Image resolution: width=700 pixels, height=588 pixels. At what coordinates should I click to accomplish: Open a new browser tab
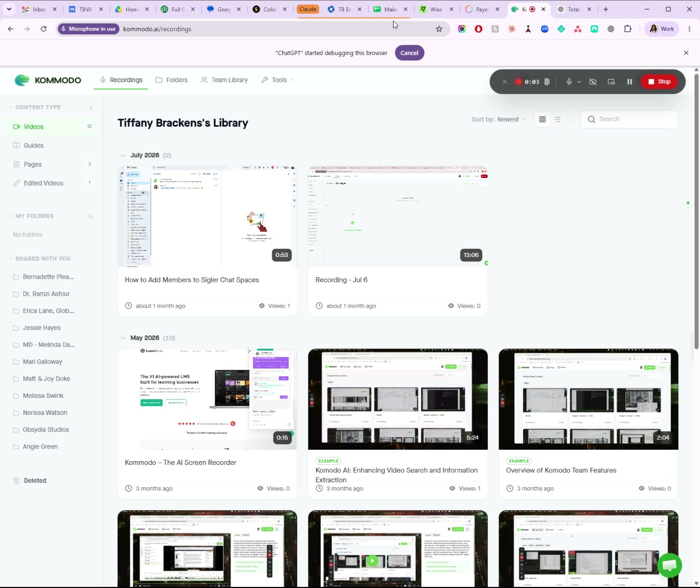coord(606,9)
